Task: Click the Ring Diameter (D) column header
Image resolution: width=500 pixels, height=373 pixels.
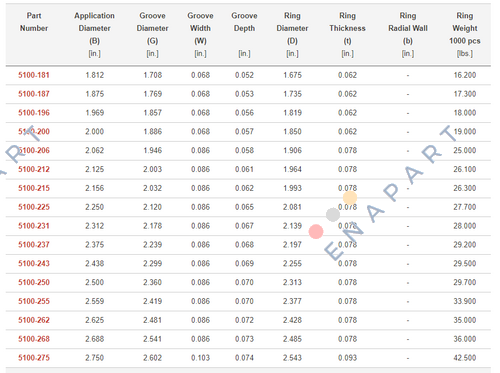Action: pos(292,34)
